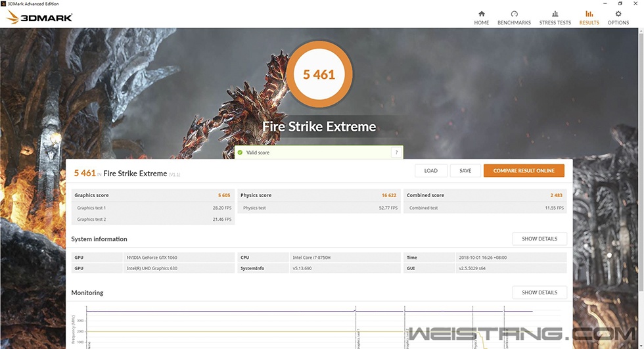Click Compare Result Online
The width and height of the screenshot is (644, 349).
524,171
